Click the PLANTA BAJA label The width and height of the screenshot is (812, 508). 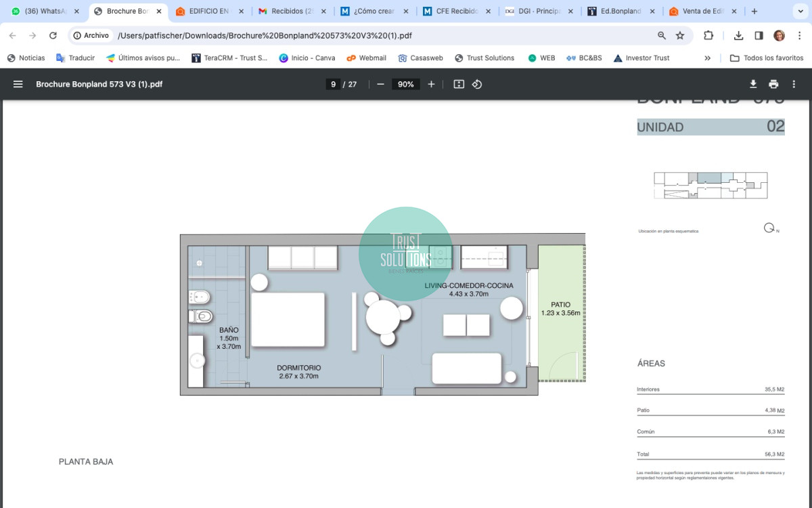[x=86, y=462]
